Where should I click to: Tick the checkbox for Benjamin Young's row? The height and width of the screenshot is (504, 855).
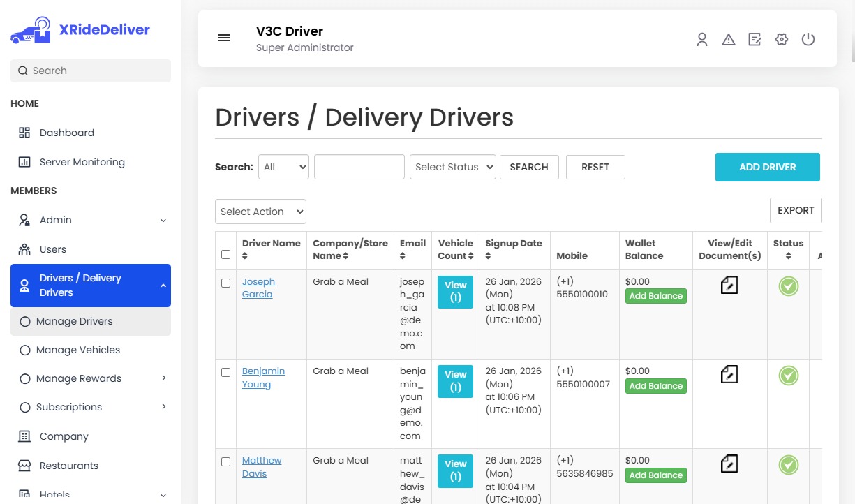[225, 372]
